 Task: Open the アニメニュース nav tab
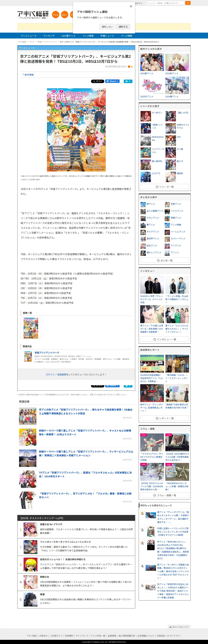(x=28, y=36)
